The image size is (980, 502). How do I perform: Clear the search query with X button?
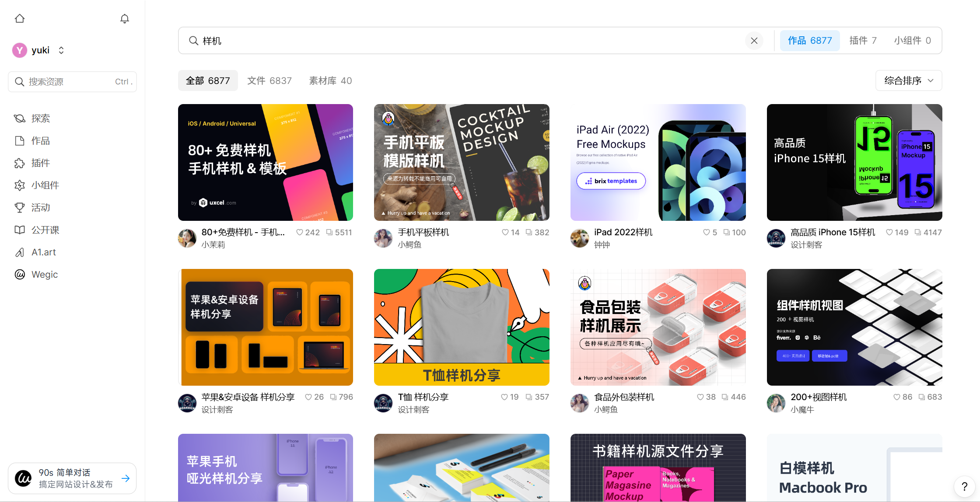click(x=754, y=41)
